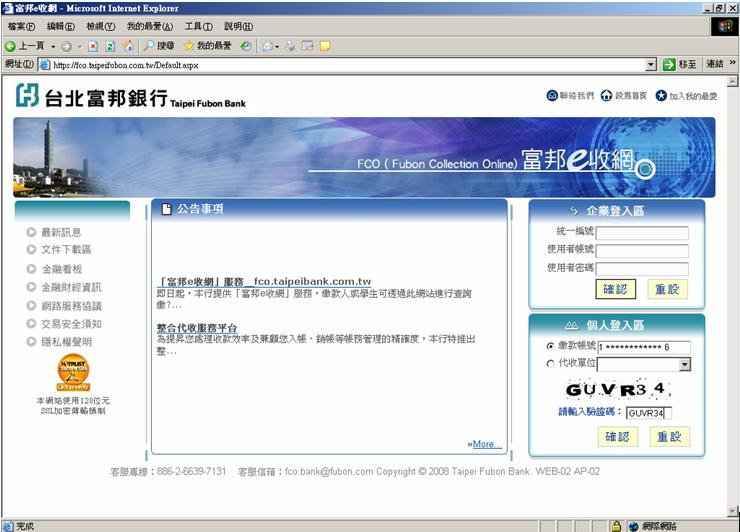Go to the browser Home page icon
740x532 pixels.
[127, 46]
